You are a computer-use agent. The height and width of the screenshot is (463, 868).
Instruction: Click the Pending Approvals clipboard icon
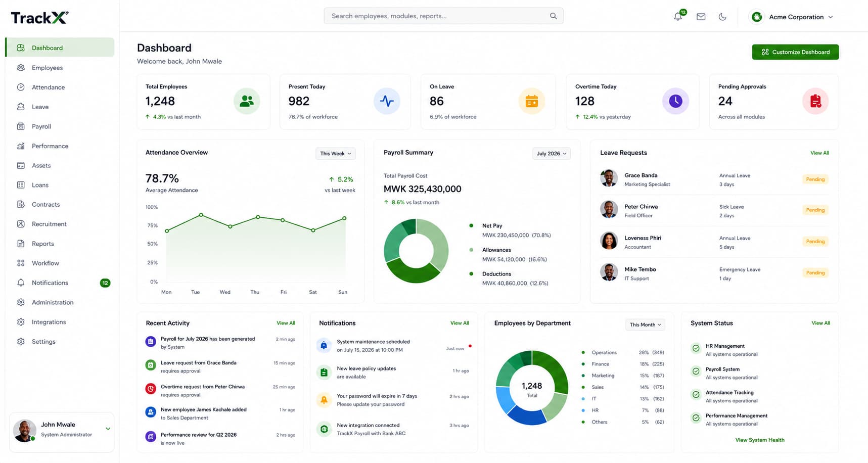click(x=815, y=101)
